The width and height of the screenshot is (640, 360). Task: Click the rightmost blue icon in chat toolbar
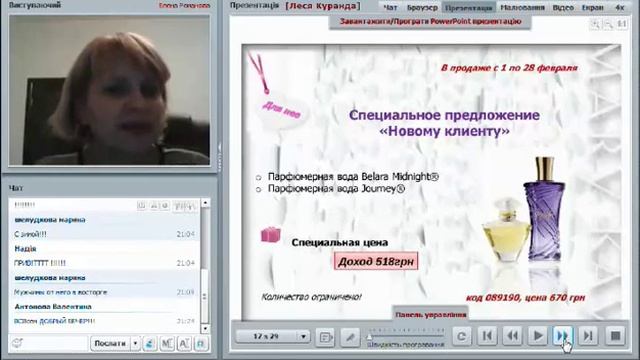click(x=201, y=344)
